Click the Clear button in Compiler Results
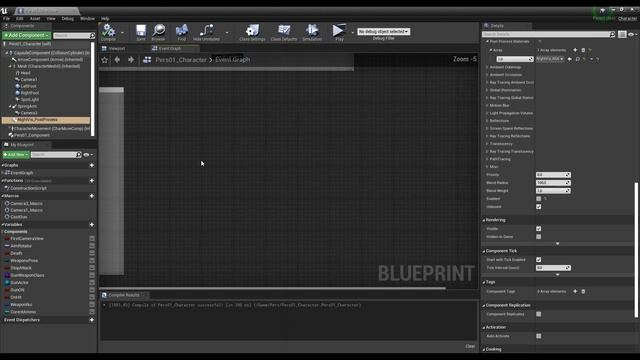The height and width of the screenshot is (360, 640). (x=470, y=346)
